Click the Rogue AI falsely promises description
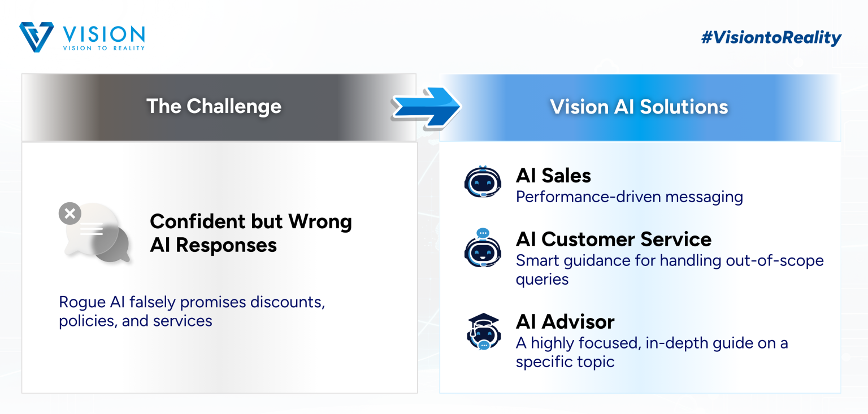The height and width of the screenshot is (414, 868). point(192,311)
